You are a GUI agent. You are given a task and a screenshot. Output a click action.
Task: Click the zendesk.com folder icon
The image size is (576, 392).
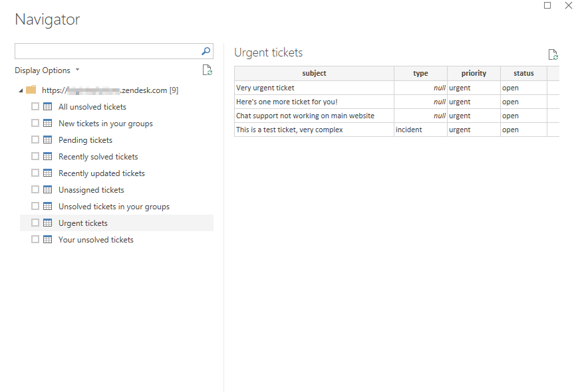click(31, 90)
